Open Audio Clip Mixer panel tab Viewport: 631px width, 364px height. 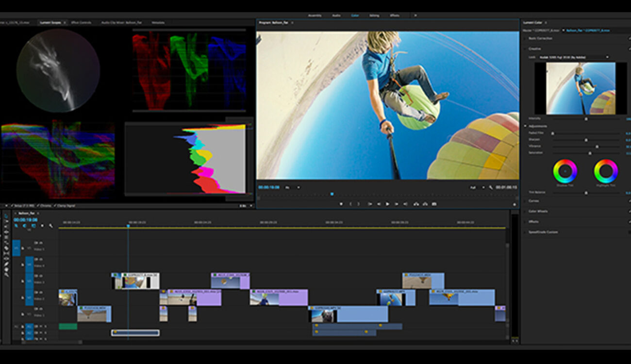point(122,22)
